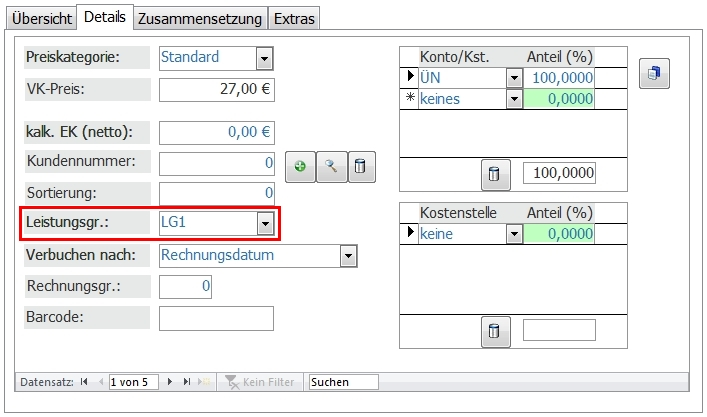Open the Preiskategorie dropdown
Viewport: 707px width, 417px height.
[x=264, y=58]
